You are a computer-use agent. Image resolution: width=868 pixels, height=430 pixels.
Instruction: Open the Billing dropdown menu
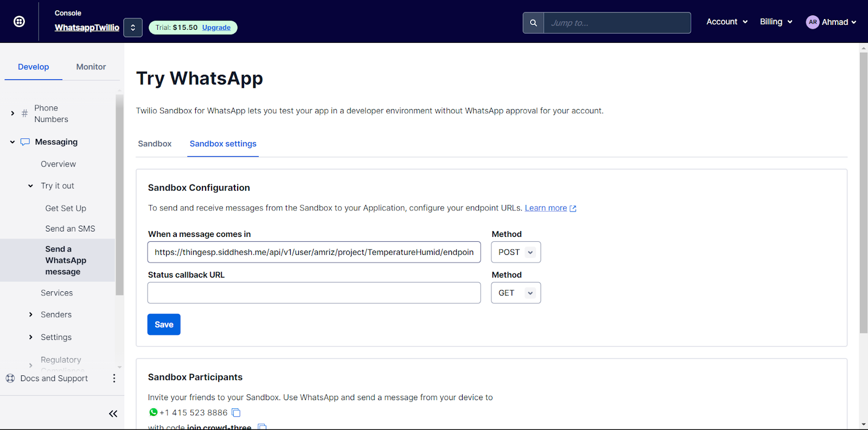pyautogui.click(x=776, y=22)
